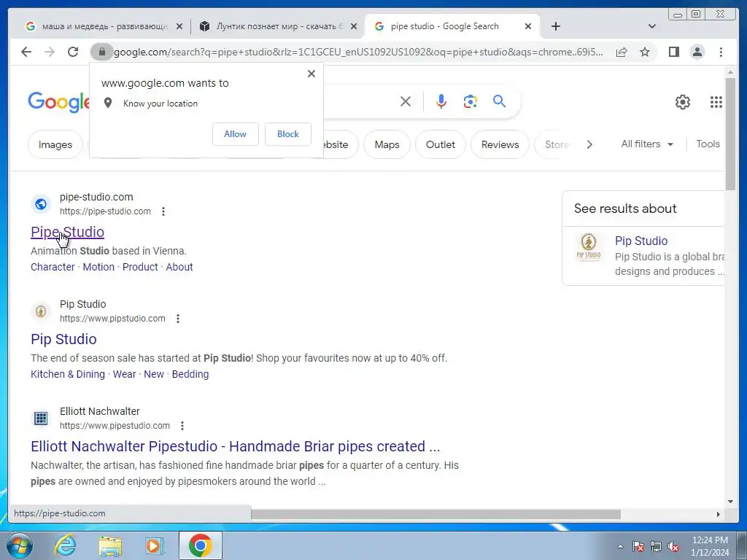Allow Google to know your location

tap(236, 134)
